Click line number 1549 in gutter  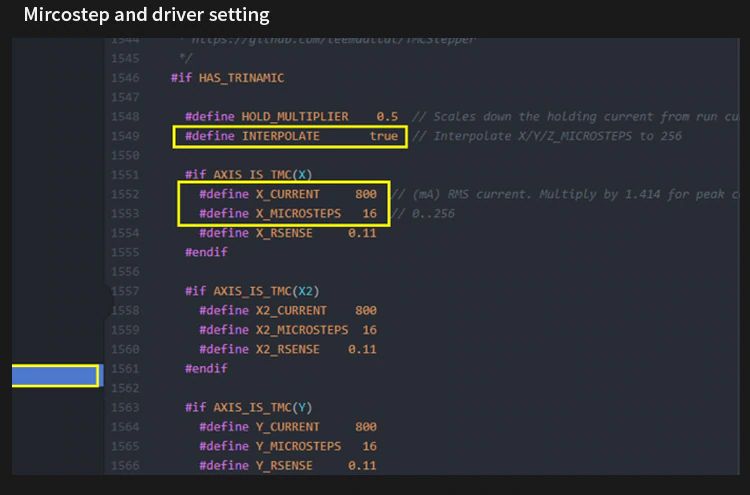125,136
